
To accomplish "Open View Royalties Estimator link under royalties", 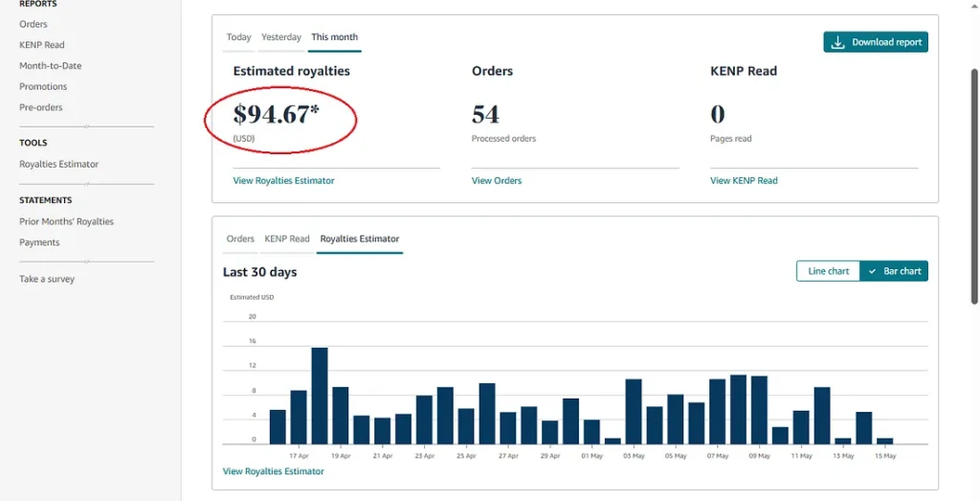I will click(x=283, y=180).
